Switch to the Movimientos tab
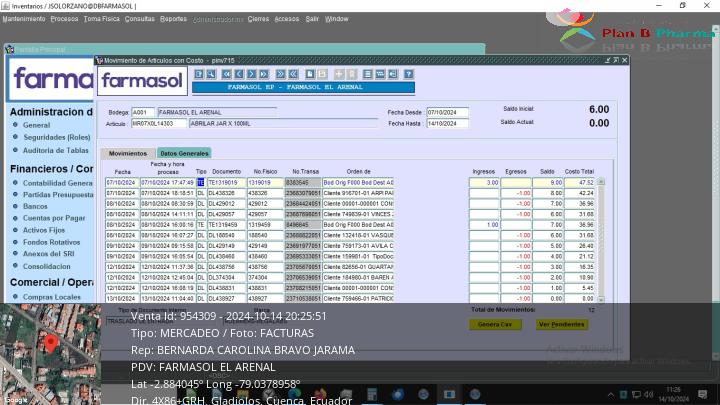The image size is (720, 405). (x=128, y=153)
